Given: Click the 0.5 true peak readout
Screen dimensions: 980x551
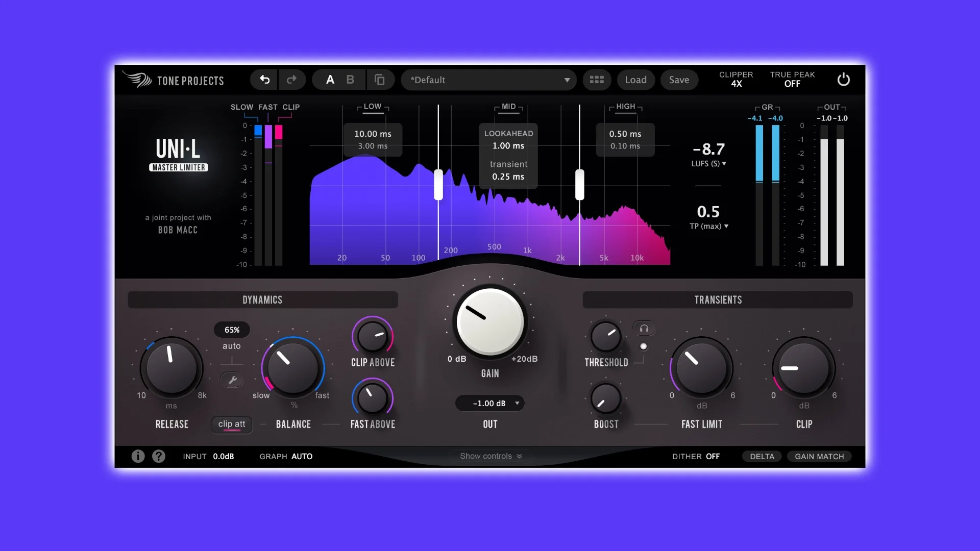Looking at the screenshot, I should [x=708, y=212].
